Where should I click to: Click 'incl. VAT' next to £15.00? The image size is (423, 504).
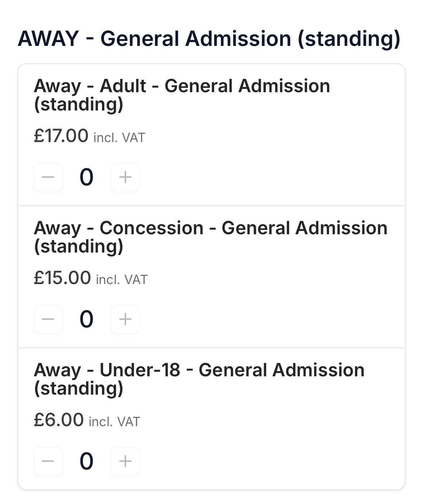pos(122,280)
